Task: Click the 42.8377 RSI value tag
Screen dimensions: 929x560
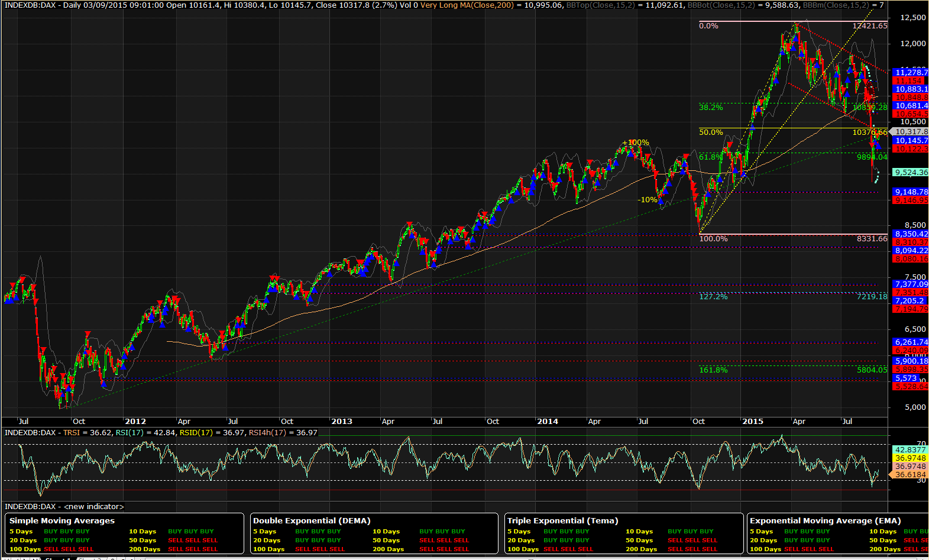Action: point(911,450)
